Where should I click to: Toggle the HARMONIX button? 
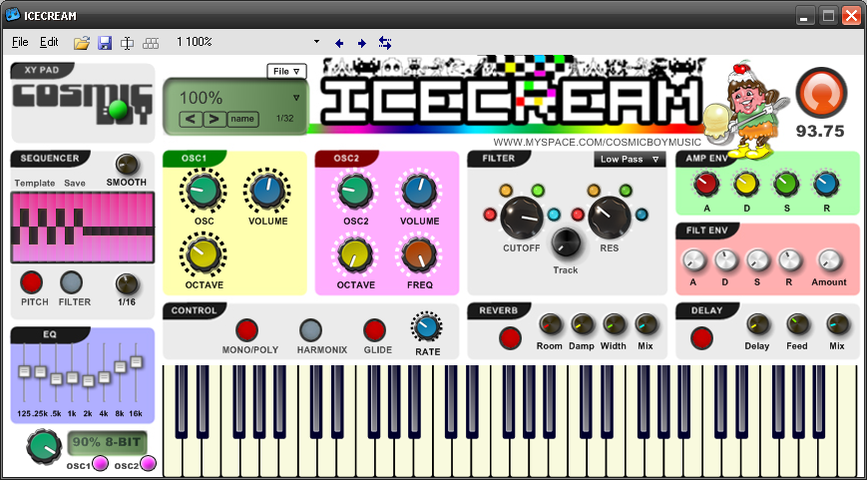[311, 330]
